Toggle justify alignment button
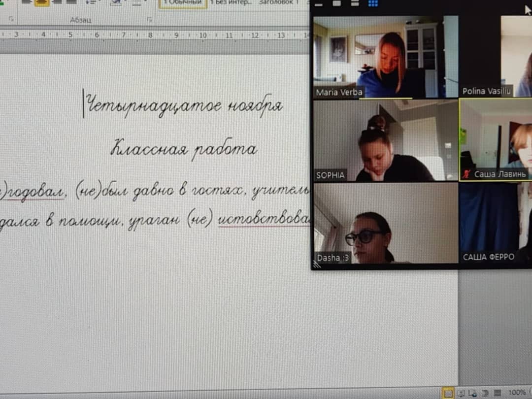The image size is (532, 399). [71, 2]
